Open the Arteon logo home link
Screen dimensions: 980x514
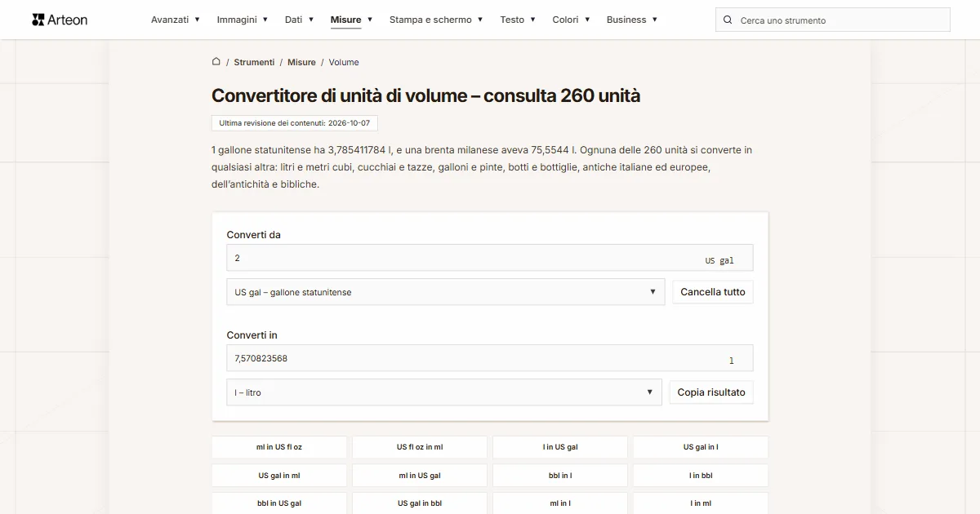(x=60, y=20)
